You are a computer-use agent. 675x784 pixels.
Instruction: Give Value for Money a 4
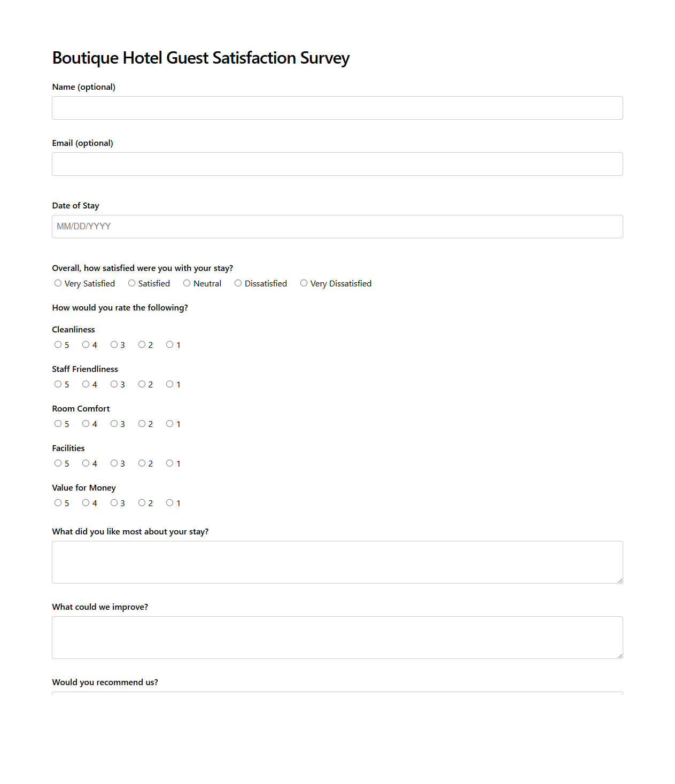coord(86,502)
